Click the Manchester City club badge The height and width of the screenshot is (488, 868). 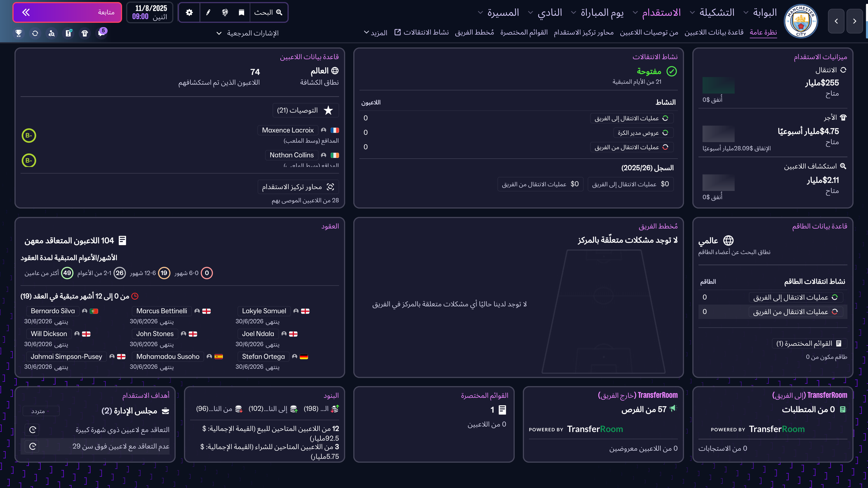801,21
